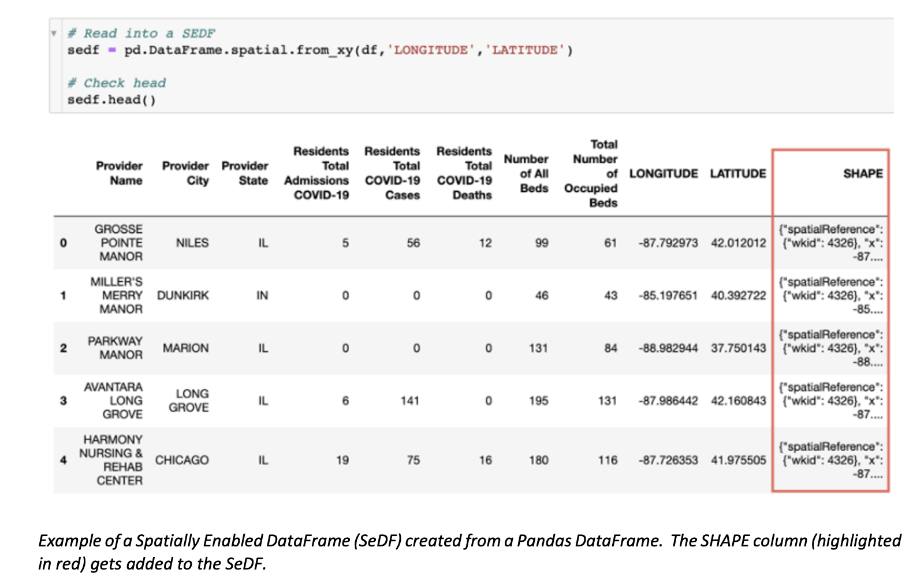The height and width of the screenshot is (588, 924).
Task: Click row index 0 of the table
Action: point(64,243)
